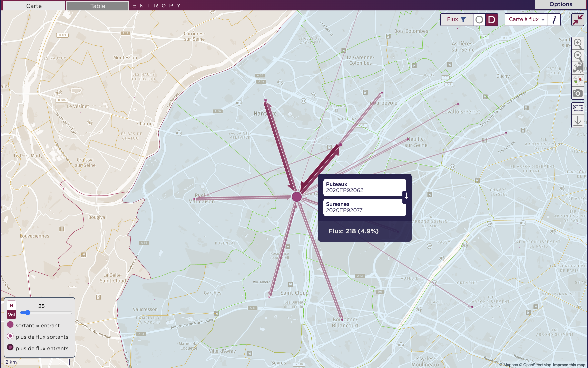Click the 'Puteaux' name in tooltip
This screenshot has width=588, height=368.
click(336, 184)
